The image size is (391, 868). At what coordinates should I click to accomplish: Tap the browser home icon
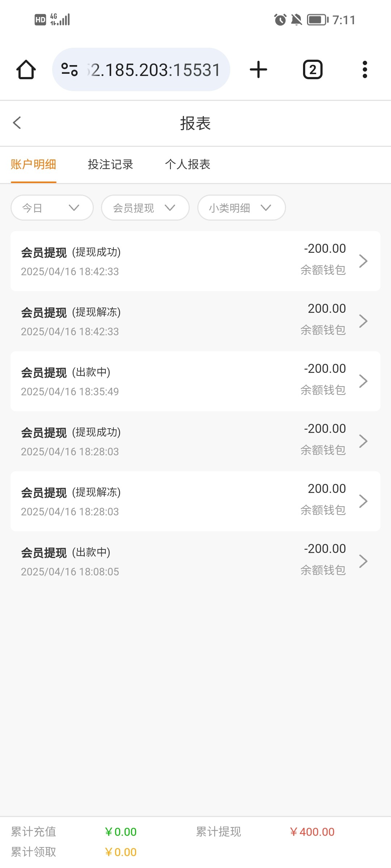click(x=26, y=69)
